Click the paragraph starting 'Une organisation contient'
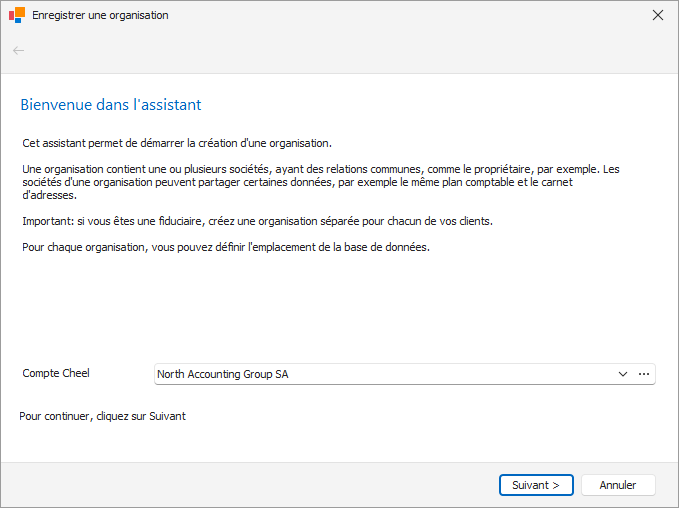The image size is (679, 508). (321, 182)
